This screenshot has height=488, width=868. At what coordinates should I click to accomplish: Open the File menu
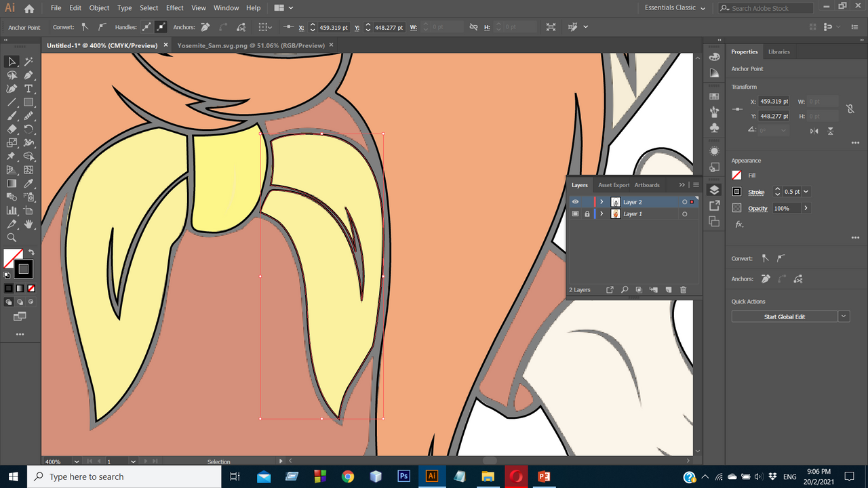(x=56, y=8)
